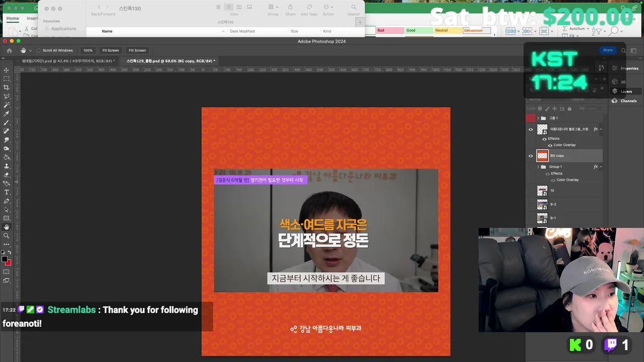Screen dimensions: 644x362
Task: Open Applications in Finder Favorites
Action: 63,29
